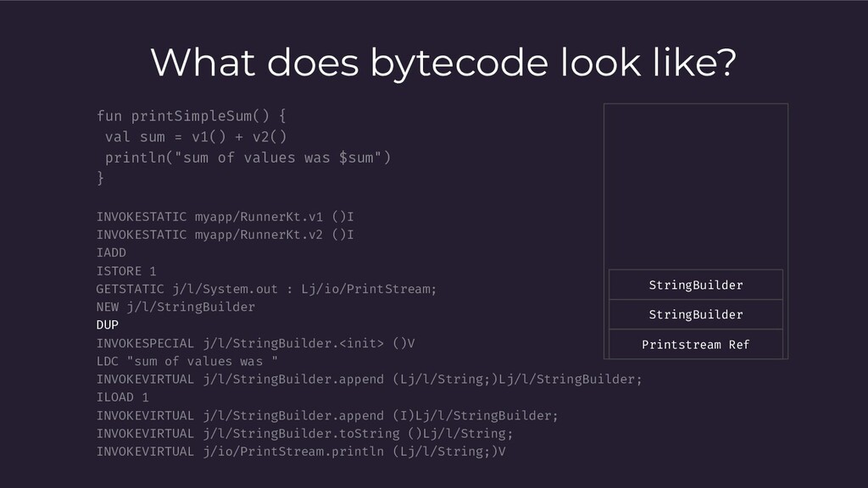Click the INVOKESPECIAL StringBuilder.<init> line
This screenshot has height=488, width=868.
255,343
